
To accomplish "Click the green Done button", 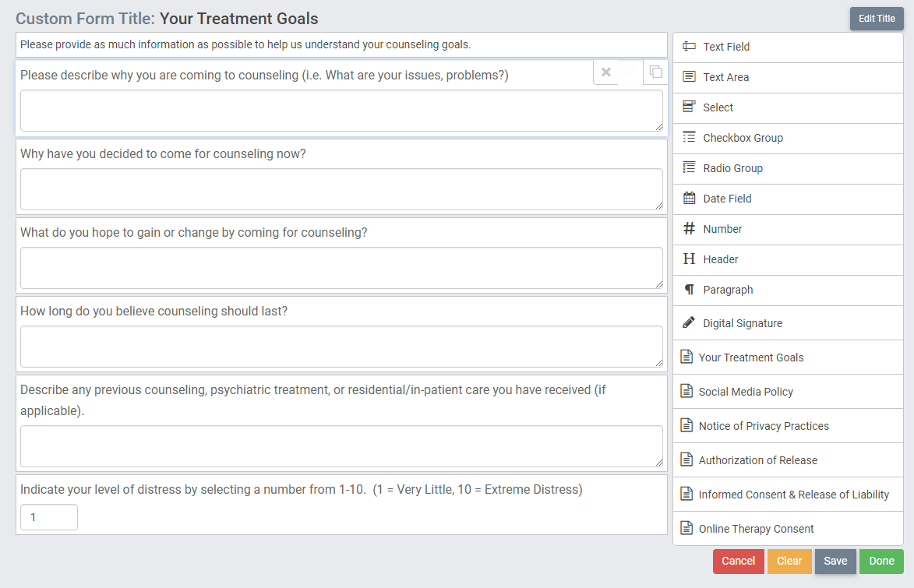I will pyautogui.click(x=881, y=562).
